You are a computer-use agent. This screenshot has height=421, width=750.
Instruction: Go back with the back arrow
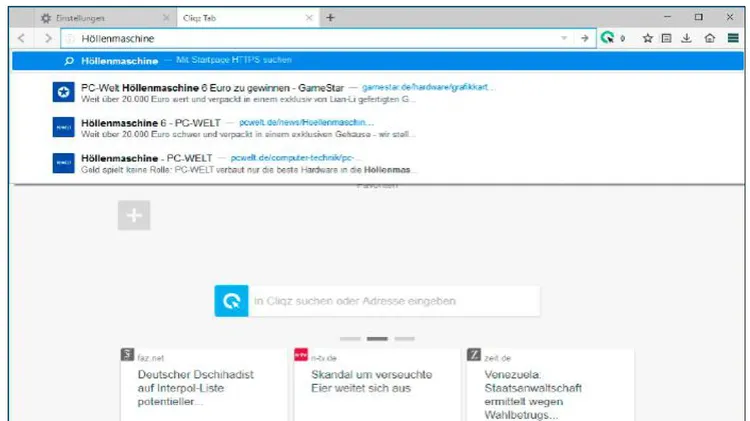[21, 38]
